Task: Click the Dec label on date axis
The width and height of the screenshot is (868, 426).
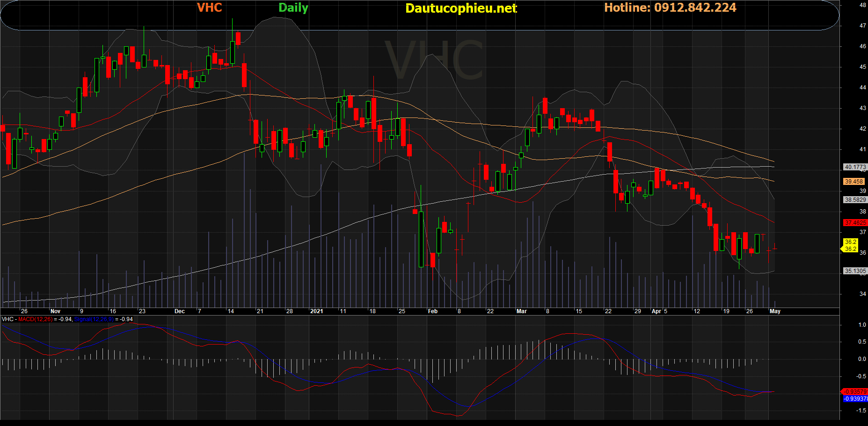Action: tap(179, 311)
